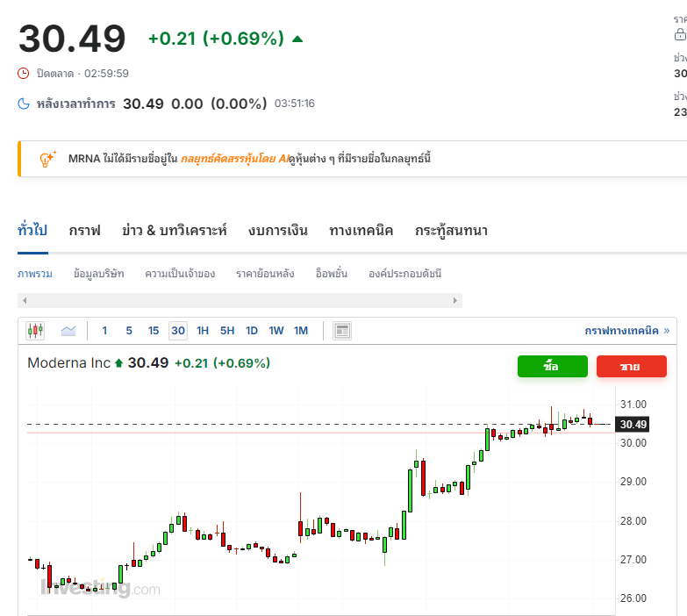The image size is (687, 616).
Task: Click the green triangle next to +0.69%
Action: tap(297, 39)
